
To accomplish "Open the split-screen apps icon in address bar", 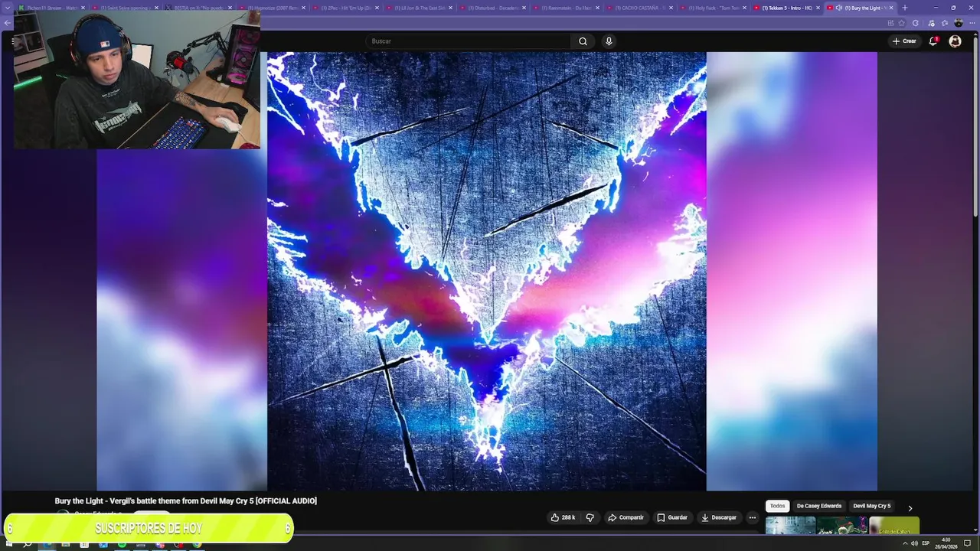I will pyautogui.click(x=890, y=23).
